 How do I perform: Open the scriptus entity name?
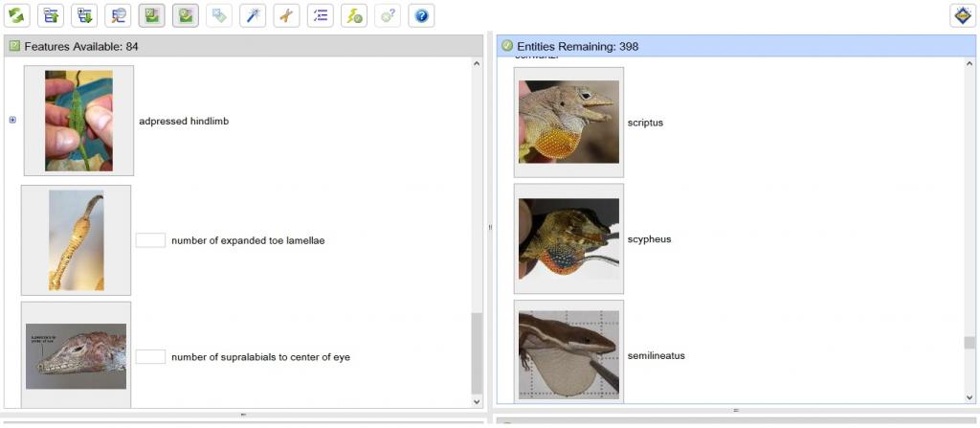[645, 123]
